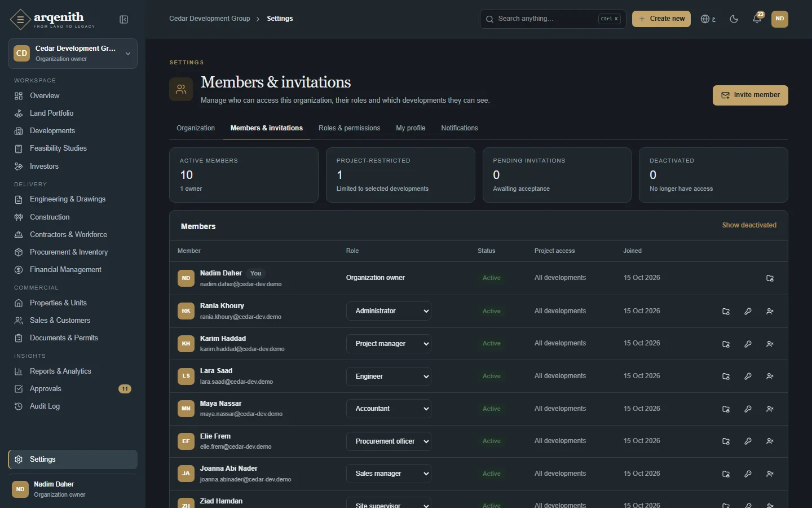This screenshot has width=812, height=508.
Task: Focus the Search anything field
Action: [x=553, y=19]
